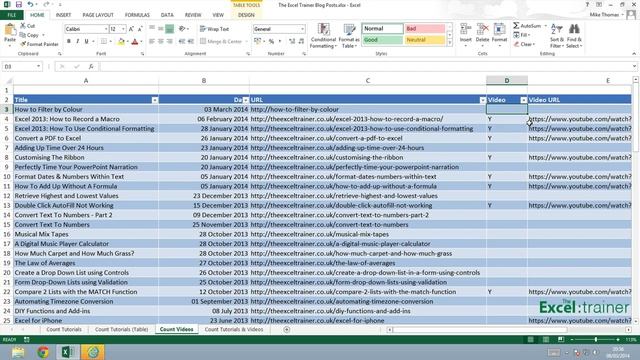Open the Title column filter dropdown
Viewport: 640px width, 360px height.
pyautogui.click(x=155, y=100)
